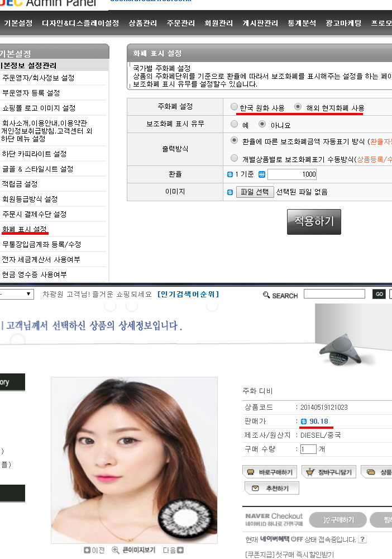The height and width of the screenshot is (559, 392).
Task: Click the 적용하기 apply button
Action: (x=314, y=222)
